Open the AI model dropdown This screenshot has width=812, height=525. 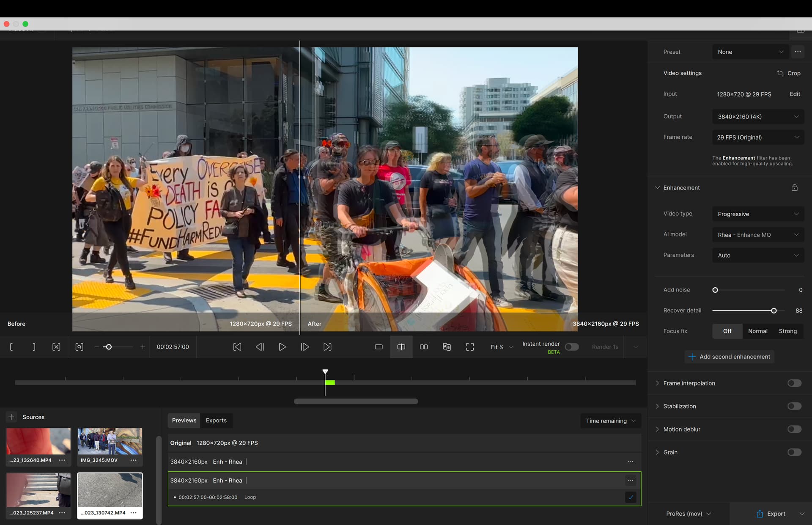click(x=758, y=235)
